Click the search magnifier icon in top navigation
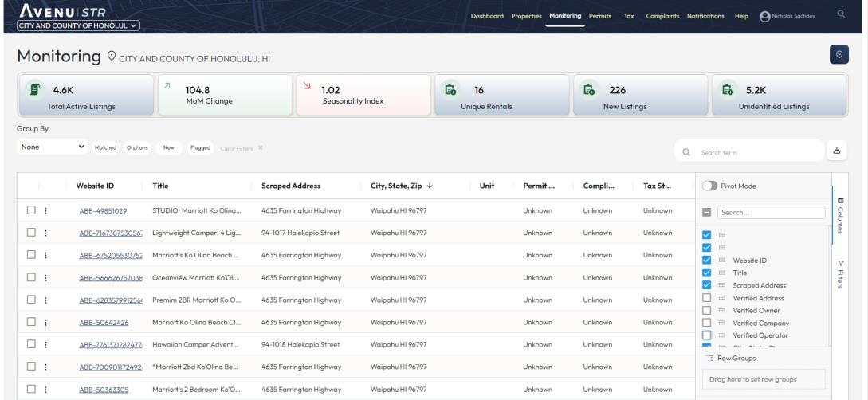The image size is (868, 400). pyautogui.click(x=841, y=14)
